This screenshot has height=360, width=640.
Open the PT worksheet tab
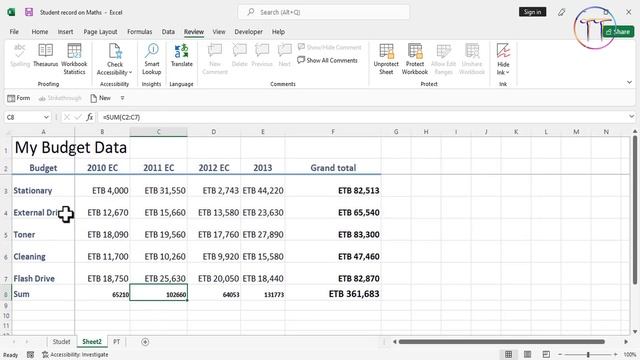tap(116, 342)
